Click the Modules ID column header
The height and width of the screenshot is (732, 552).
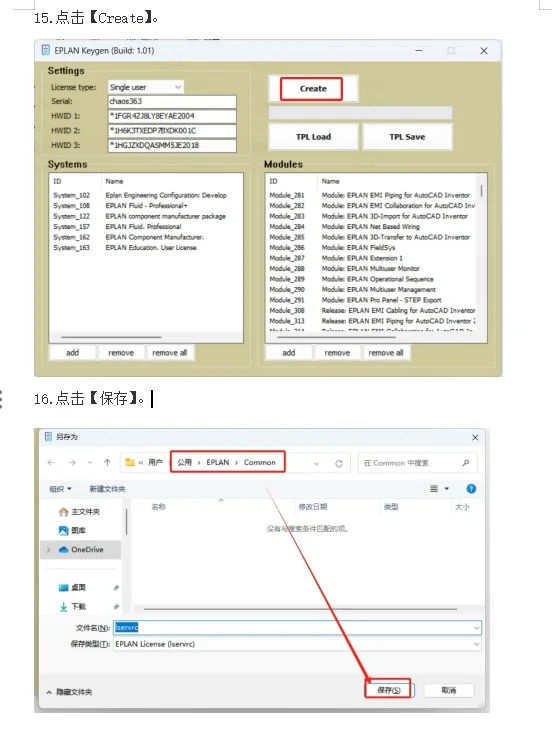pos(273,181)
